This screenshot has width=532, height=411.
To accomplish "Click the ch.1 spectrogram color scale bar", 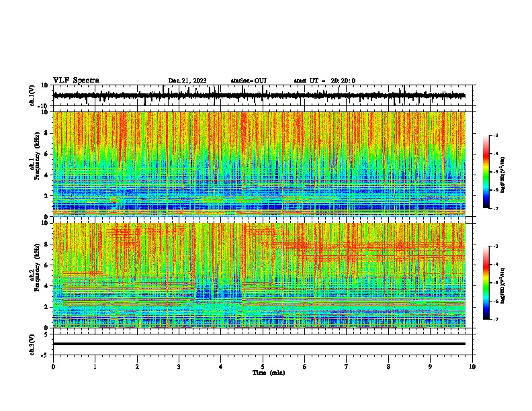I will (x=486, y=172).
